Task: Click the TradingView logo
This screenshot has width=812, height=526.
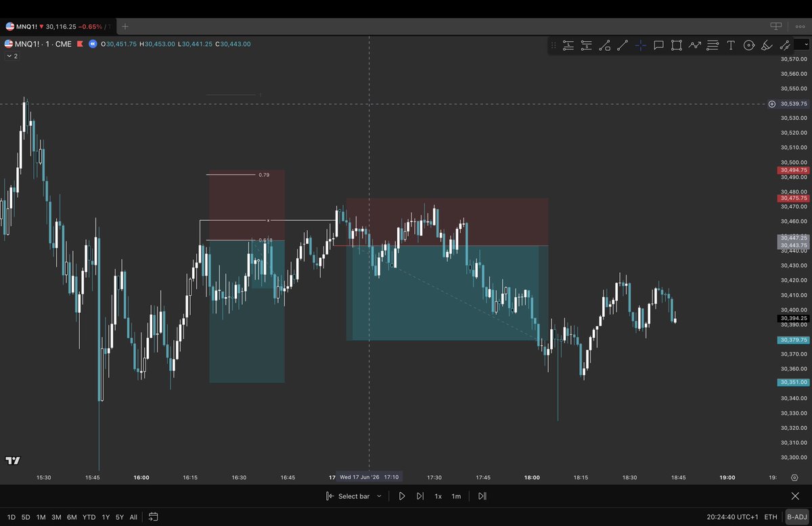Action: coord(12,460)
